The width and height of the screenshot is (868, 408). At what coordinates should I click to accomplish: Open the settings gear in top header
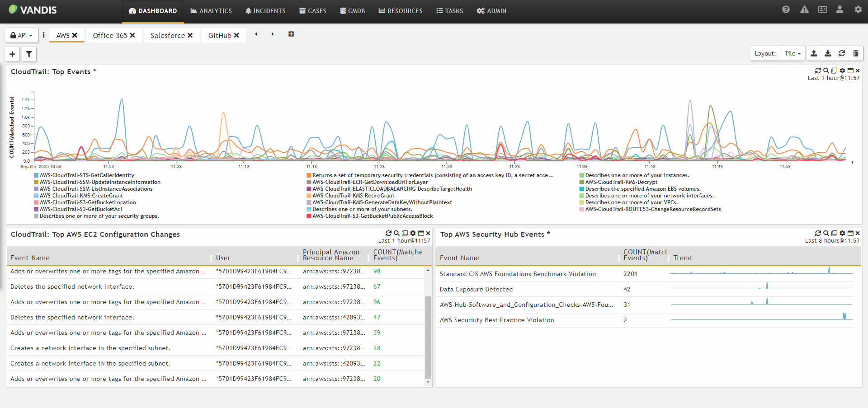(x=858, y=9)
